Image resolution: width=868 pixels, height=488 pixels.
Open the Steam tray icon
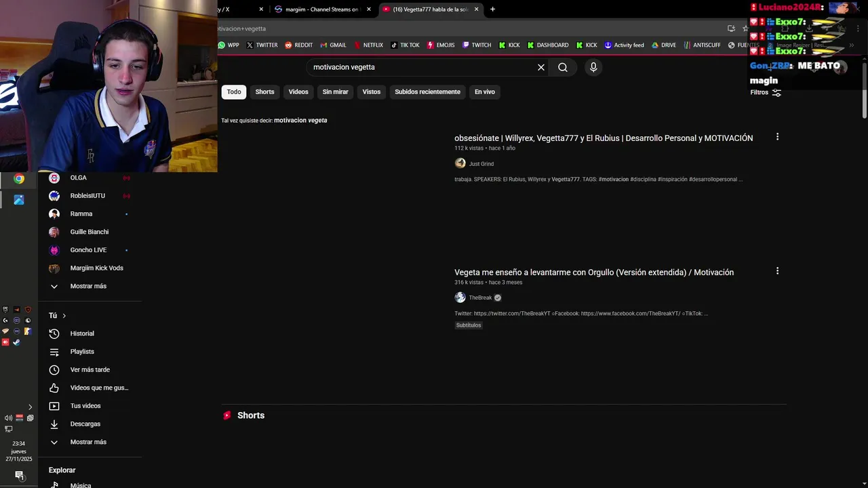[x=16, y=342]
